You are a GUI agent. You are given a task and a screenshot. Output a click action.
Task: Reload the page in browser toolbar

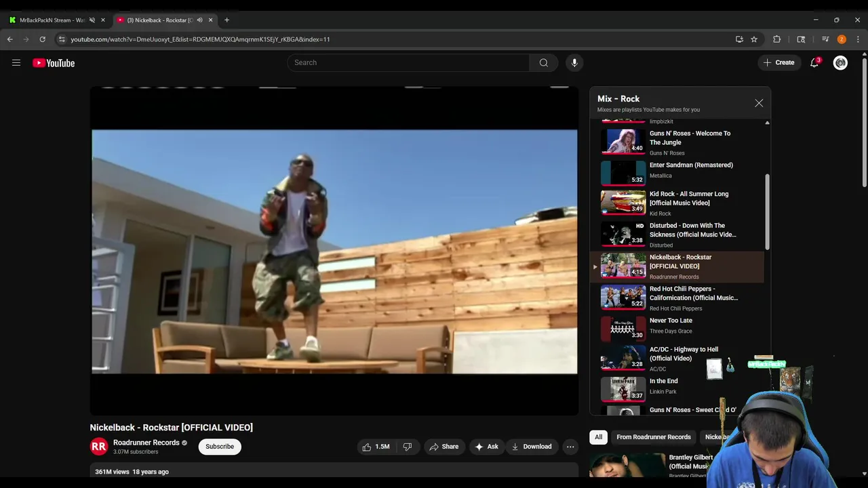tap(42, 39)
